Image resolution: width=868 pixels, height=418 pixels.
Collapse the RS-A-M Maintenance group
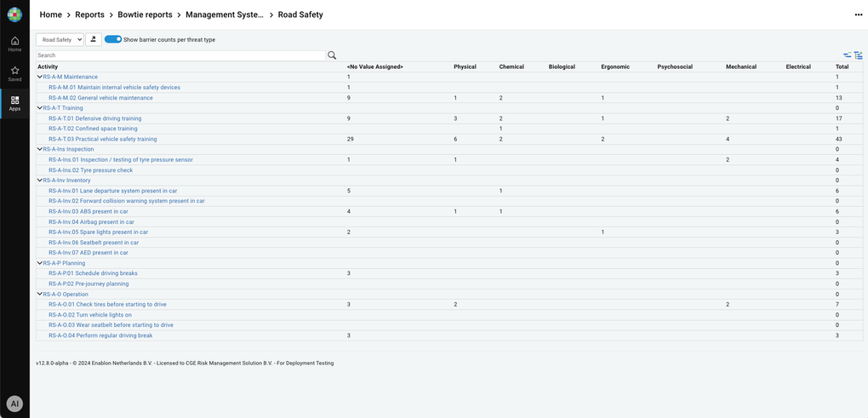tap(40, 77)
